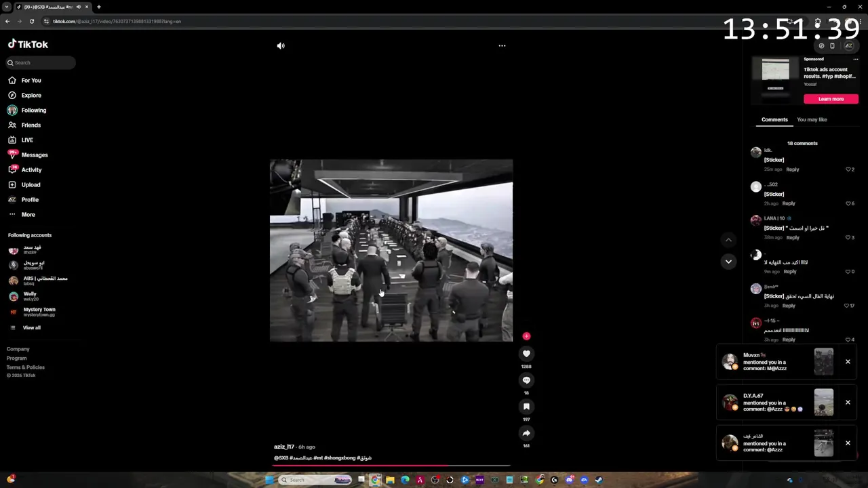Go to the For You feed

coord(24,80)
